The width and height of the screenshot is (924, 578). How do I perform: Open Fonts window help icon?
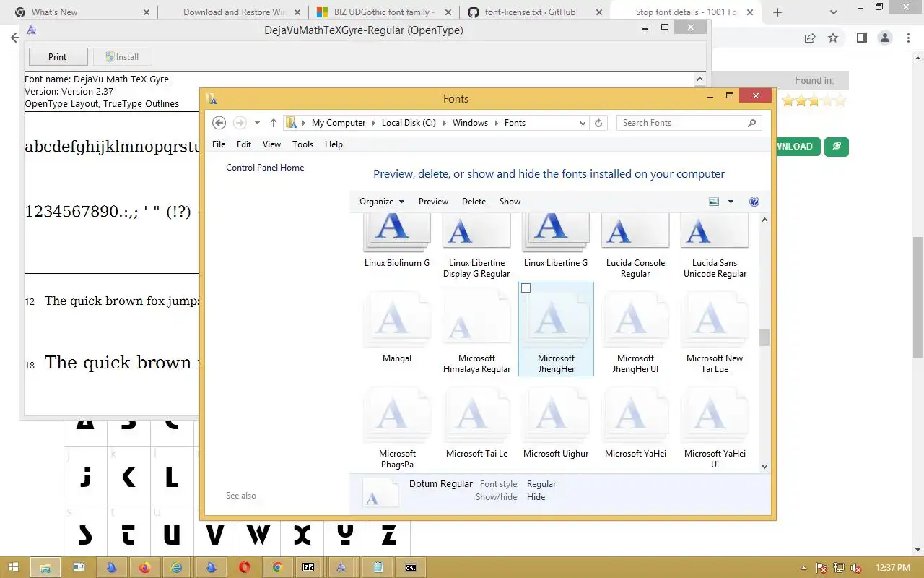click(754, 202)
